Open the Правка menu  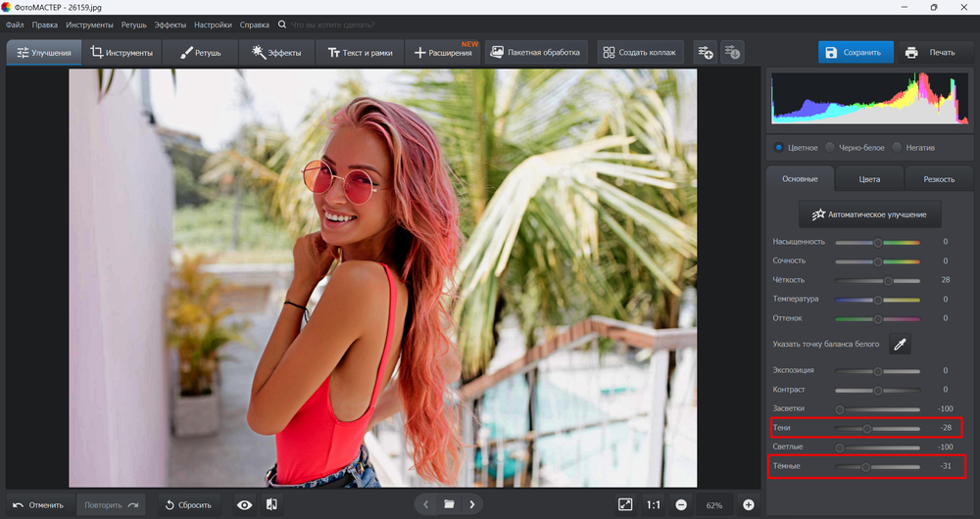[45, 25]
